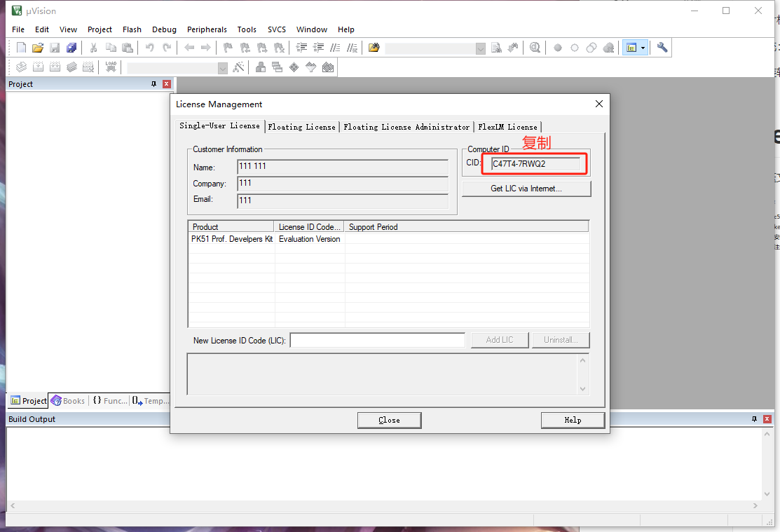This screenshot has width=780, height=532.
Task: Click the Insert Breakpoint red dot icon
Action: pyautogui.click(x=558, y=48)
